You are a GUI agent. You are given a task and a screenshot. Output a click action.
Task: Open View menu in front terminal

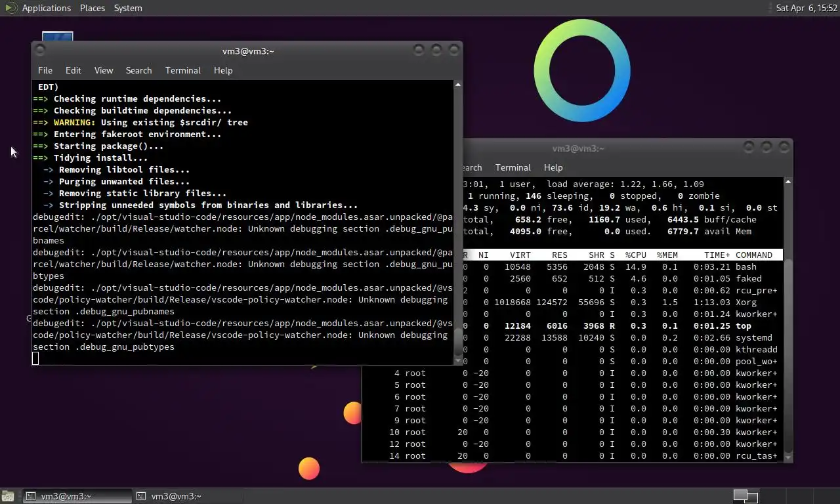(x=104, y=70)
